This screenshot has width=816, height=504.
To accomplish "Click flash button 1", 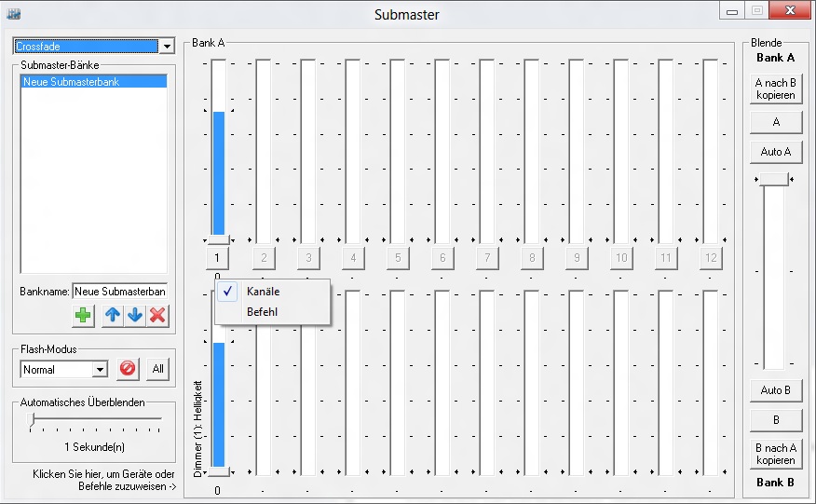I will click(x=217, y=258).
